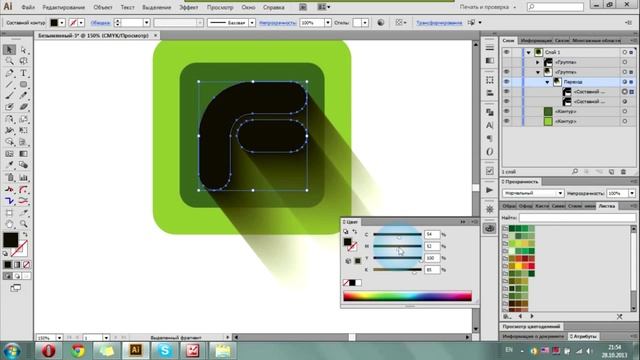Toggle visibility of first Составной path

[x=507, y=91]
